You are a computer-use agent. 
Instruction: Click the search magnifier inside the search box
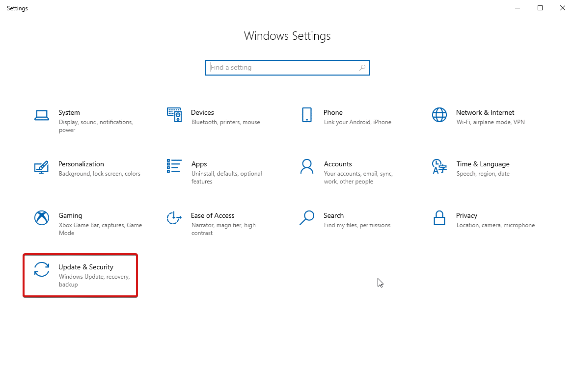coord(362,67)
